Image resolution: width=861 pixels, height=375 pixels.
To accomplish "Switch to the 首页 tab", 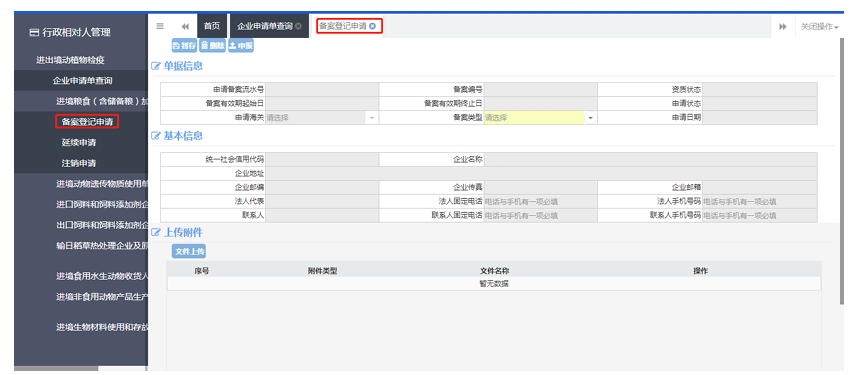I will 211,26.
